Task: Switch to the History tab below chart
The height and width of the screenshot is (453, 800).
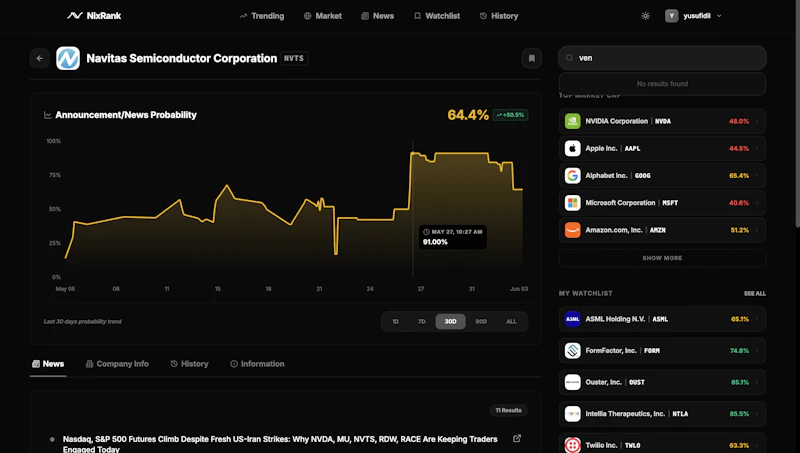Action: (x=189, y=364)
